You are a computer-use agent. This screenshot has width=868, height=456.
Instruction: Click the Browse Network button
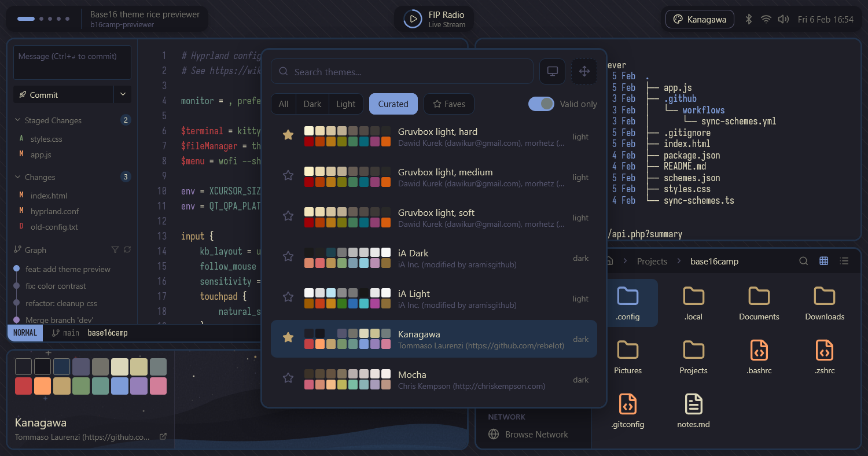(533, 434)
